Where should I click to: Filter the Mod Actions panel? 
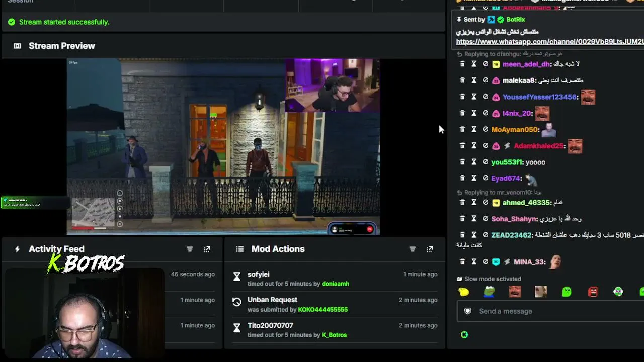412,249
